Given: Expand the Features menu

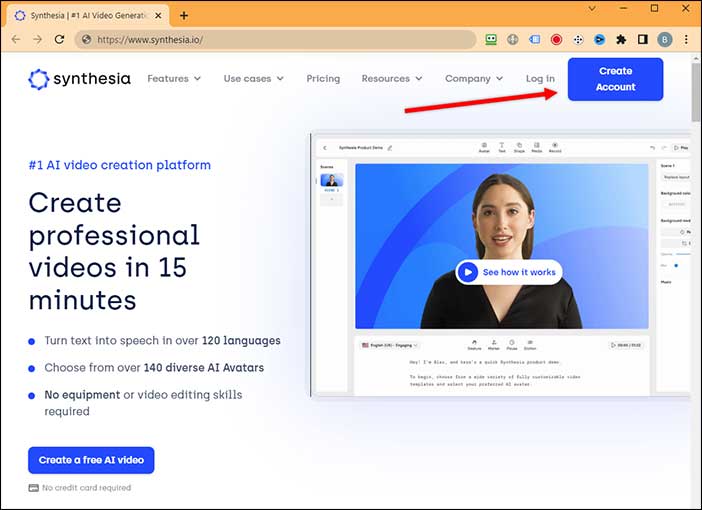Looking at the screenshot, I should click(174, 79).
